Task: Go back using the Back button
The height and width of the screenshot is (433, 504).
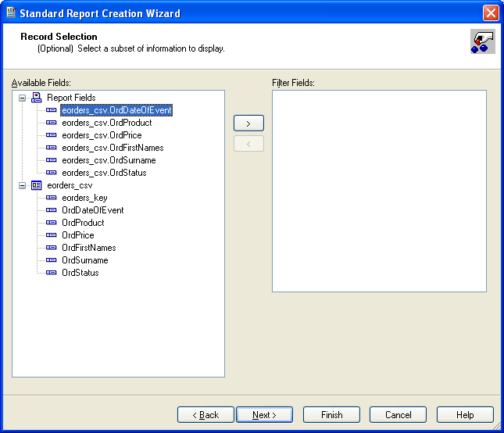Action: click(x=206, y=415)
